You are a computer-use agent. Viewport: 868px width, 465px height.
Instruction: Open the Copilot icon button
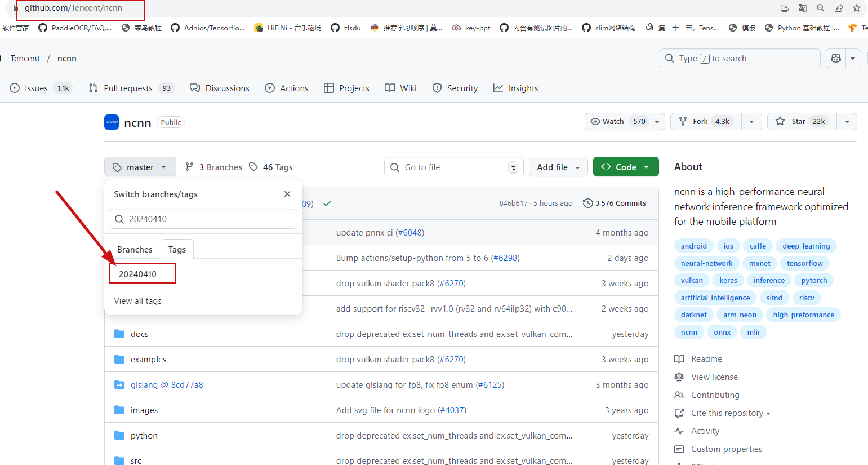836,59
